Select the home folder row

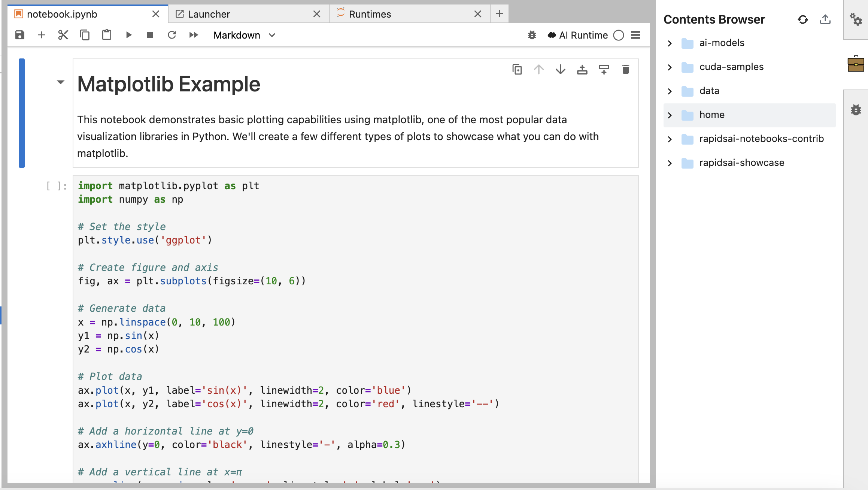pyautogui.click(x=750, y=115)
